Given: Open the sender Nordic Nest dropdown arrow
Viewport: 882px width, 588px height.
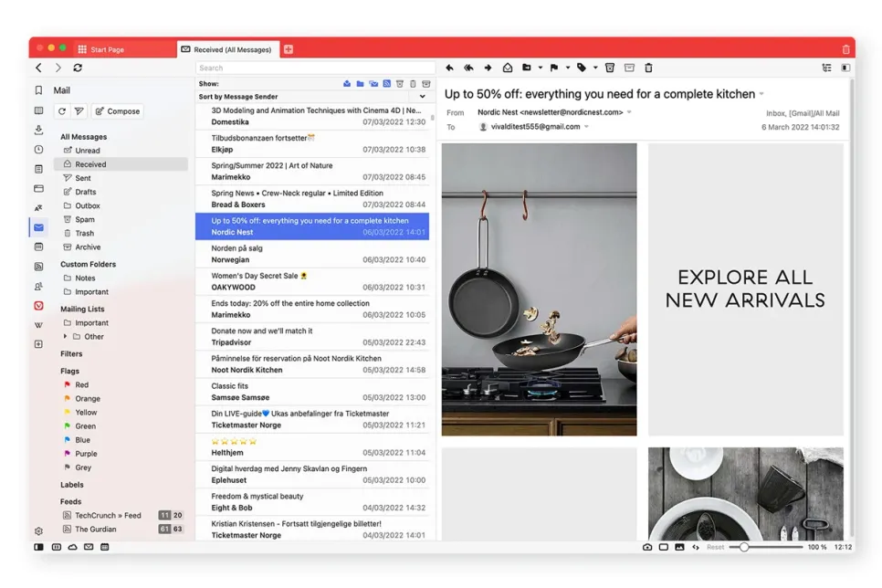Looking at the screenshot, I should pos(629,112).
